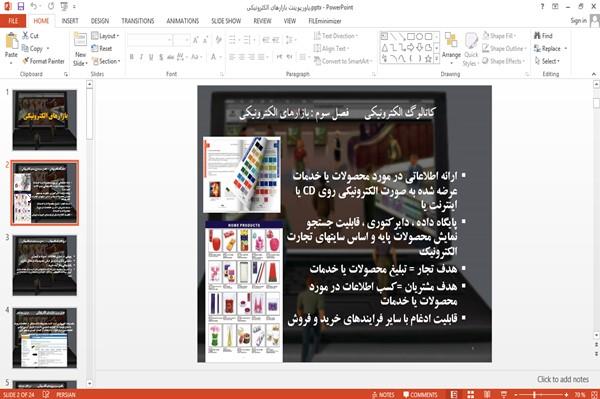Toggle the Notes pane in the status bar
This screenshot has width=600, height=399.
click(x=383, y=394)
